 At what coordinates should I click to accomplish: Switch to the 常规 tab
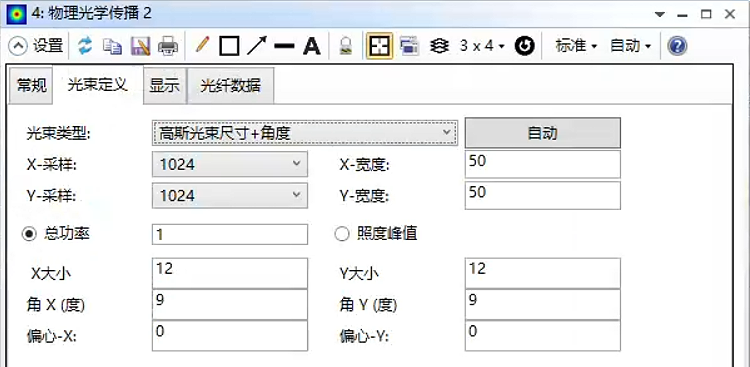[32, 86]
